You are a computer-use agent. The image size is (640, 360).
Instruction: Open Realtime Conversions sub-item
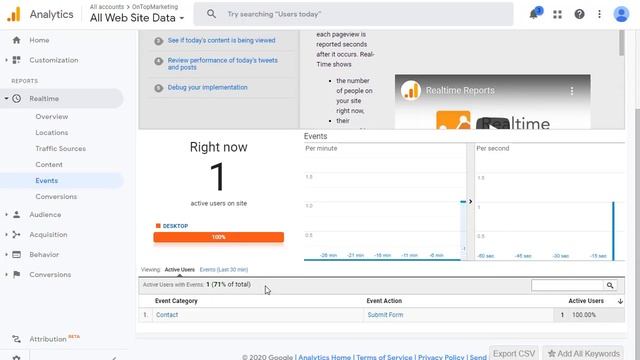tap(56, 196)
